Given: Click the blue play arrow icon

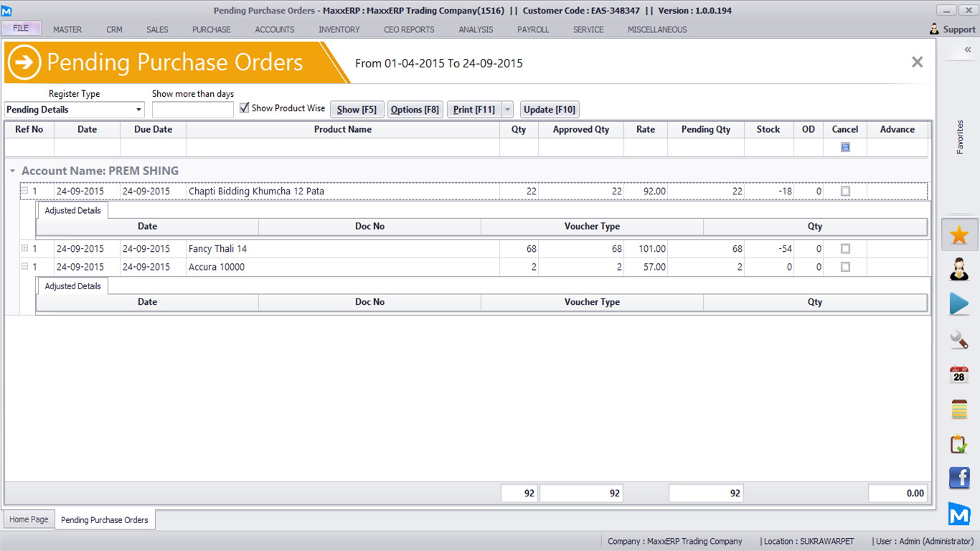Looking at the screenshot, I should [x=959, y=304].
